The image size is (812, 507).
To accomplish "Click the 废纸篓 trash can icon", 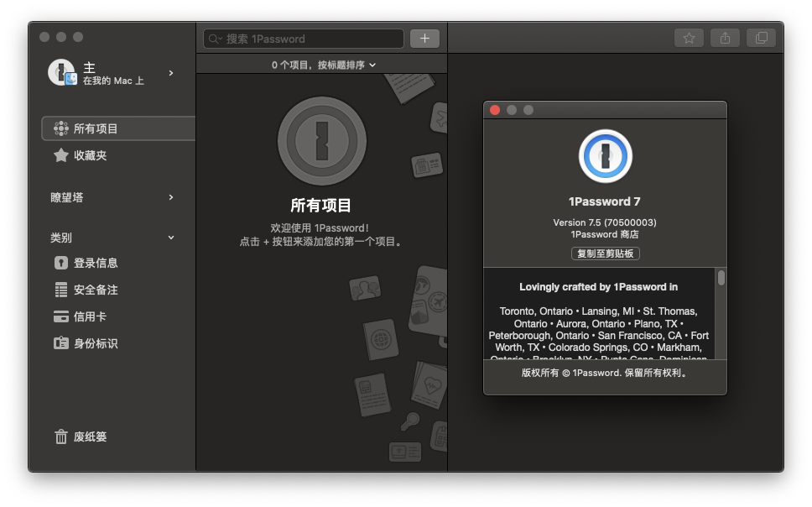I will (x=61, y=437).
